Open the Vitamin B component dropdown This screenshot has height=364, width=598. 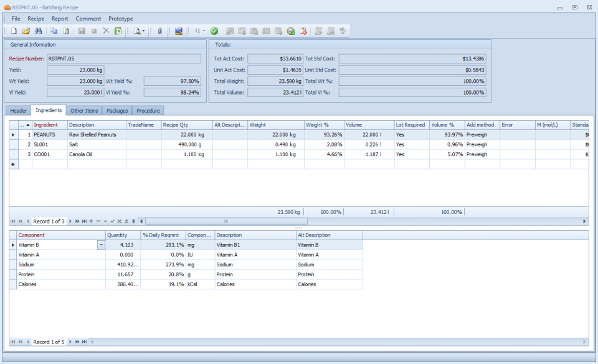click(x=101, y=245)
